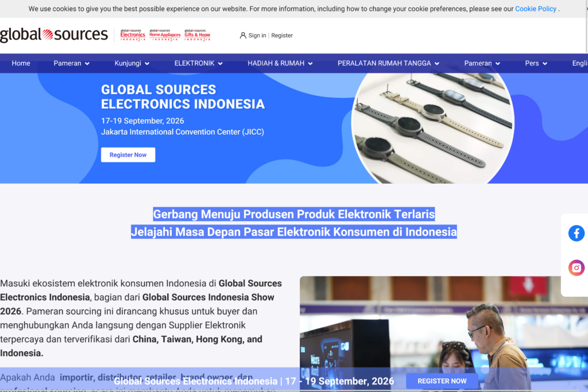Go to Home in navigation bar
The width and height of the screenshot is (588, 392).
point(21,63)
